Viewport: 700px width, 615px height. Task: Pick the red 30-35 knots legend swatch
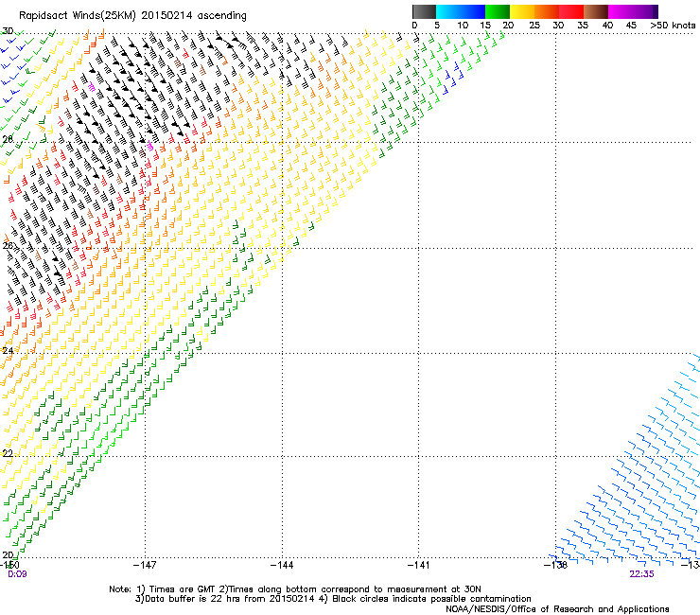click(571, 11)
